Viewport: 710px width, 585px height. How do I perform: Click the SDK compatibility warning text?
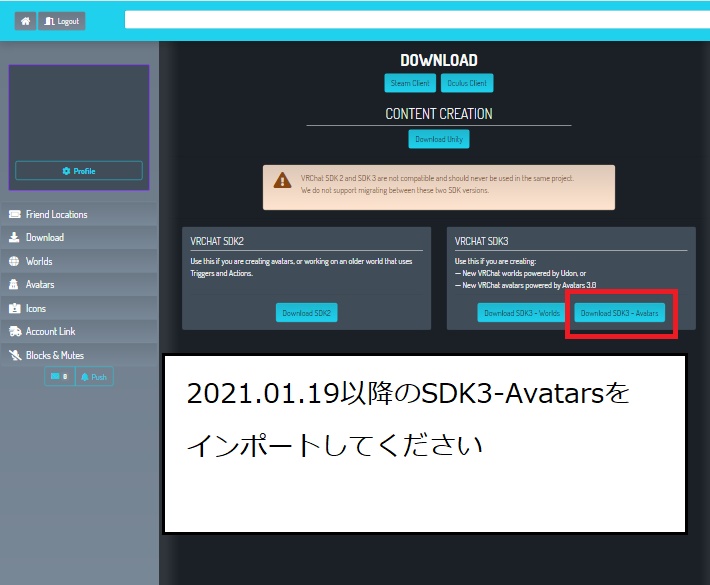[437, 184]
